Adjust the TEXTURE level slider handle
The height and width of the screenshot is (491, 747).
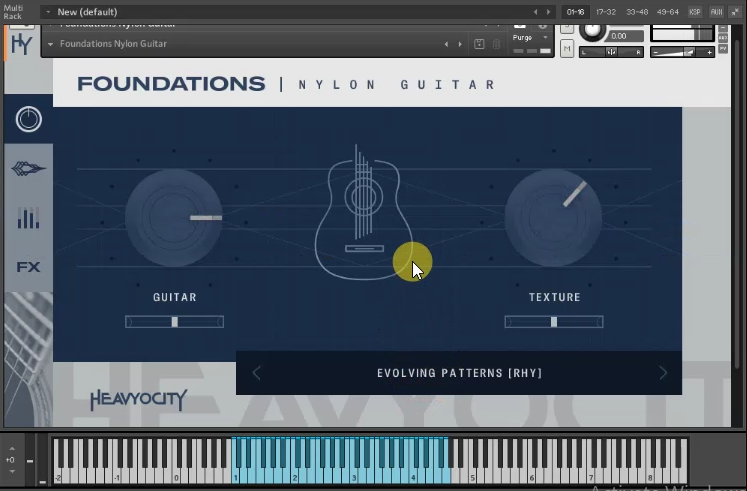(x=554, y=322)
